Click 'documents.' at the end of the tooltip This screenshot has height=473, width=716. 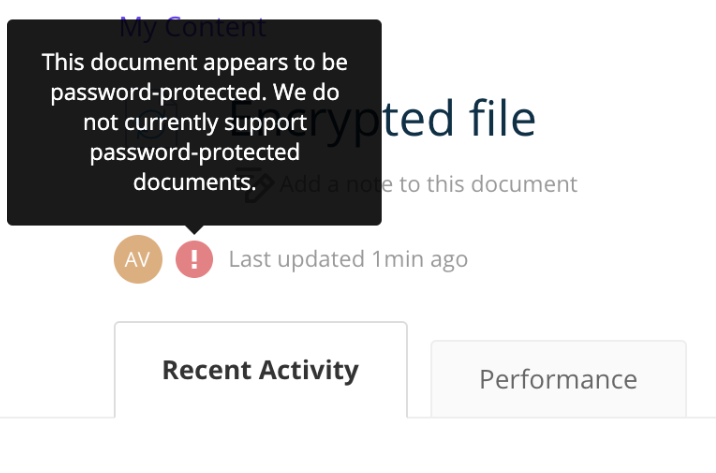pyautogui.click(x=195, y=182)
